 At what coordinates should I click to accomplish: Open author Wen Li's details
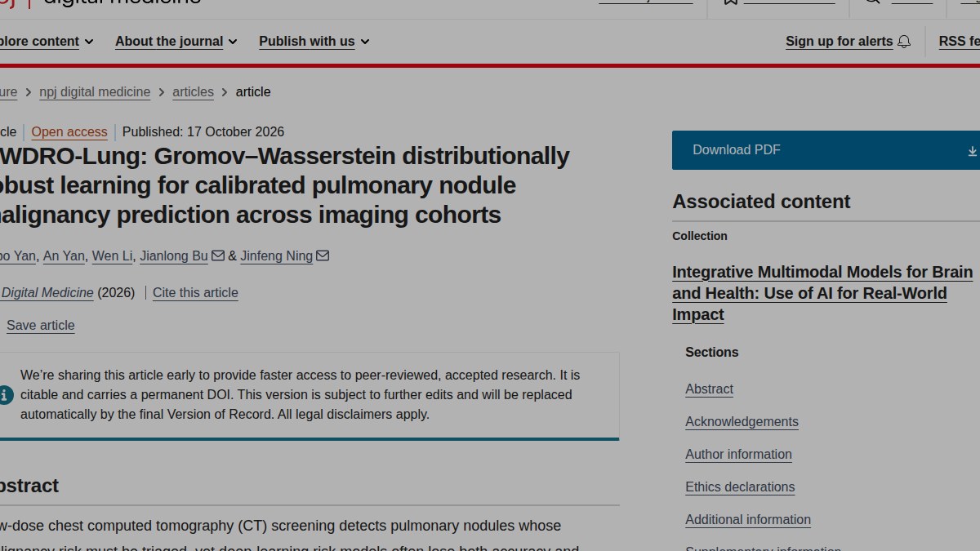112,256
